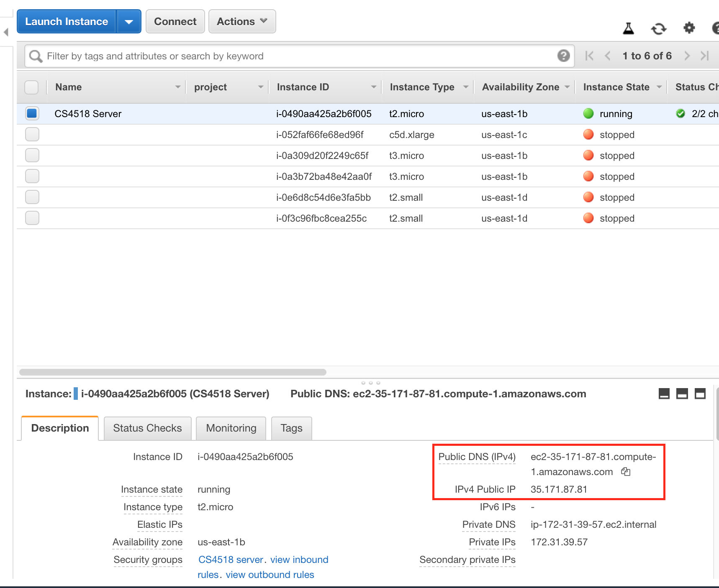This screenshot has height=588, width=719.
Task: Click the Connect button
Action: (x=175, y=21)
